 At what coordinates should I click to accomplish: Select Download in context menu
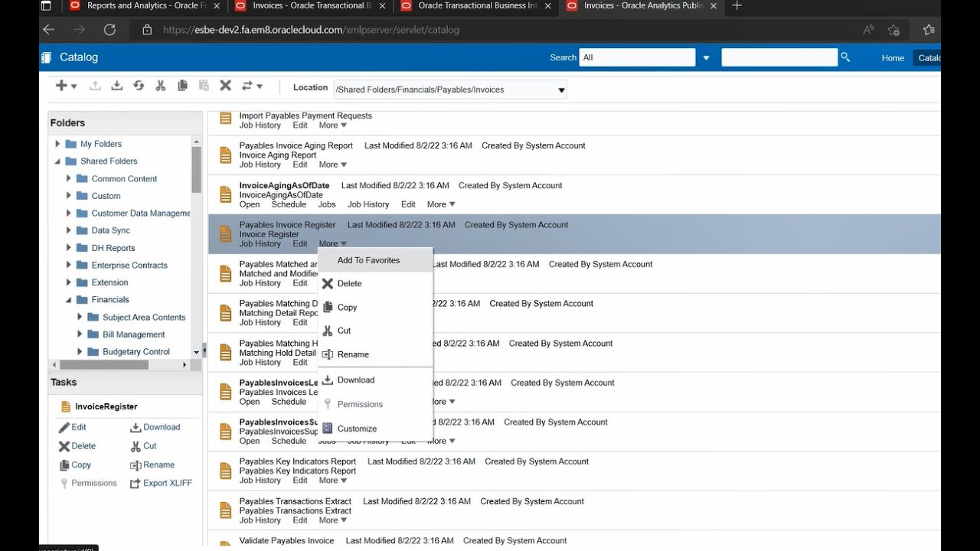pyautogui.click(x=375, y=380)
